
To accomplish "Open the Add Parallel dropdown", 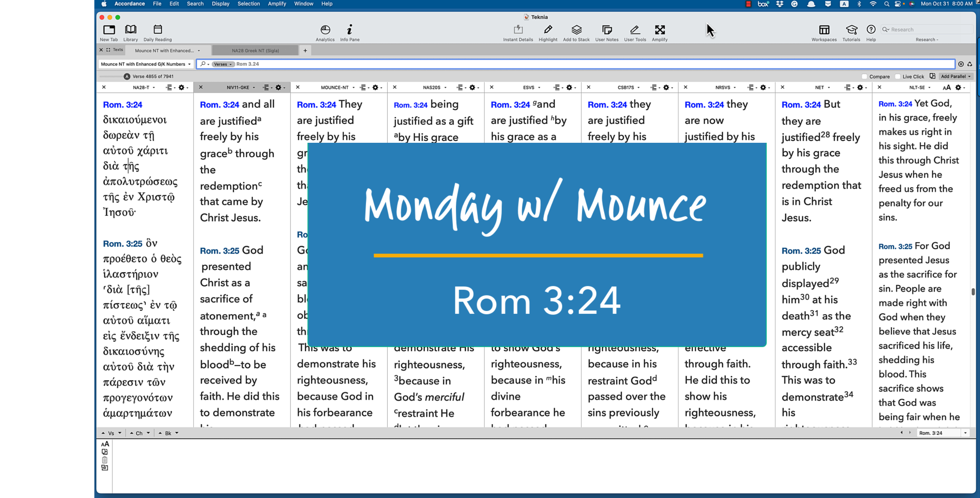I will tap(956, 76).
